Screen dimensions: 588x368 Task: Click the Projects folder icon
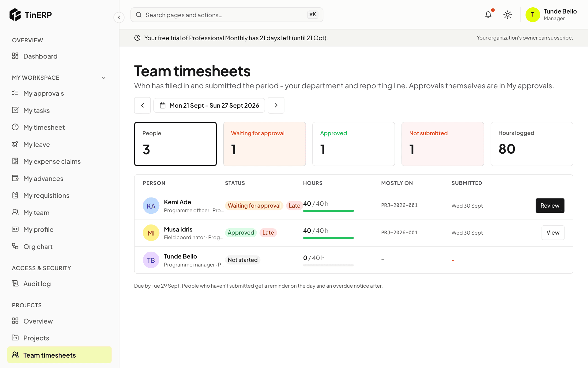(x=15, y=338)
